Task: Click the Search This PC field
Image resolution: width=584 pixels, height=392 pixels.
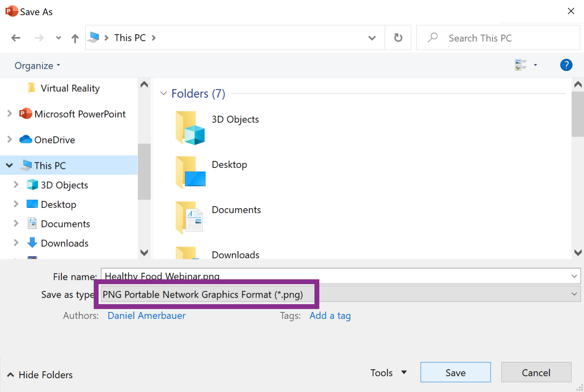Action: pos(498,38)
